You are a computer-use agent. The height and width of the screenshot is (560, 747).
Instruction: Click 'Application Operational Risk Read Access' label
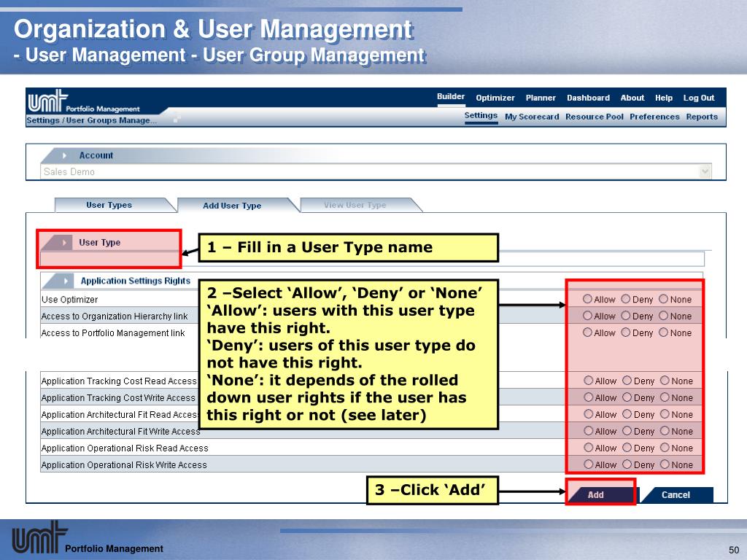pyautogui.click(x=125, y=448)
